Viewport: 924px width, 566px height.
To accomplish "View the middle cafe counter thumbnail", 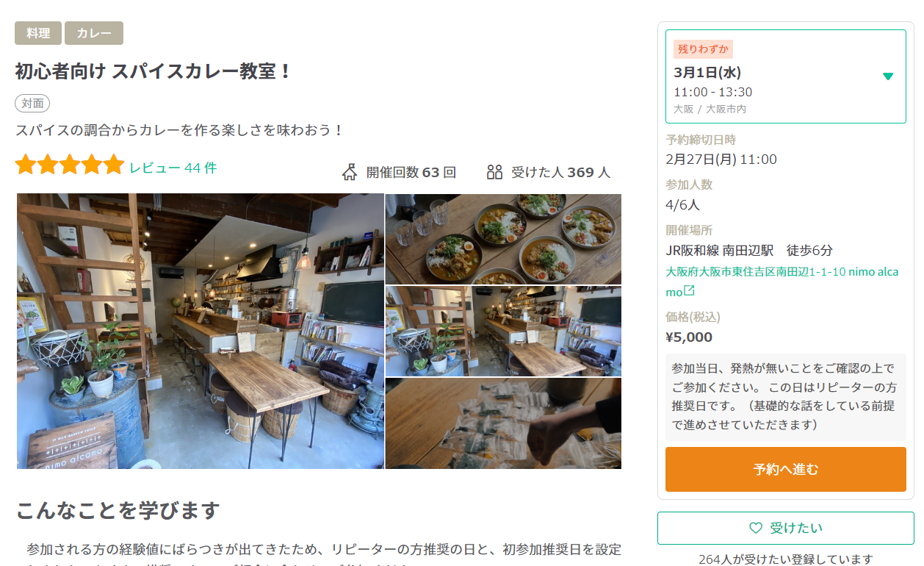I will click(503, 331).
